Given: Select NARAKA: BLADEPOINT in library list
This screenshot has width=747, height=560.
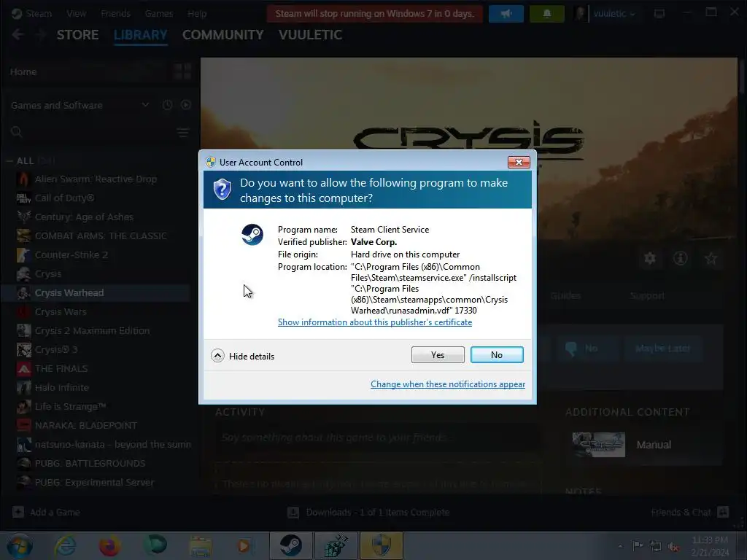Looking at the screenshot, I should [86, 426].
